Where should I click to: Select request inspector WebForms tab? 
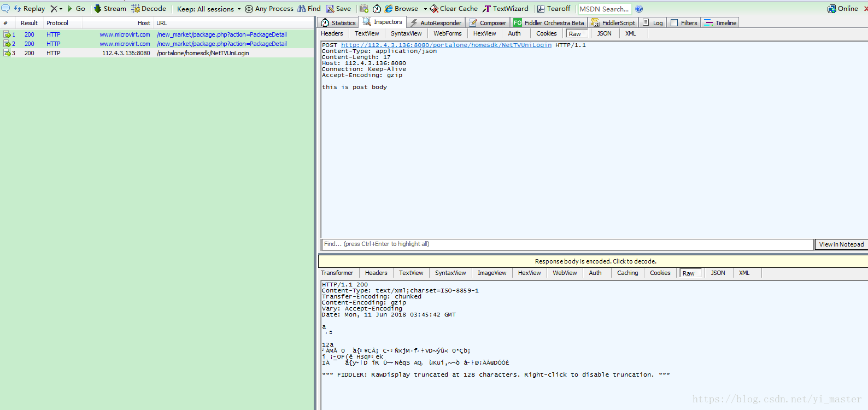tap(448, 33)
